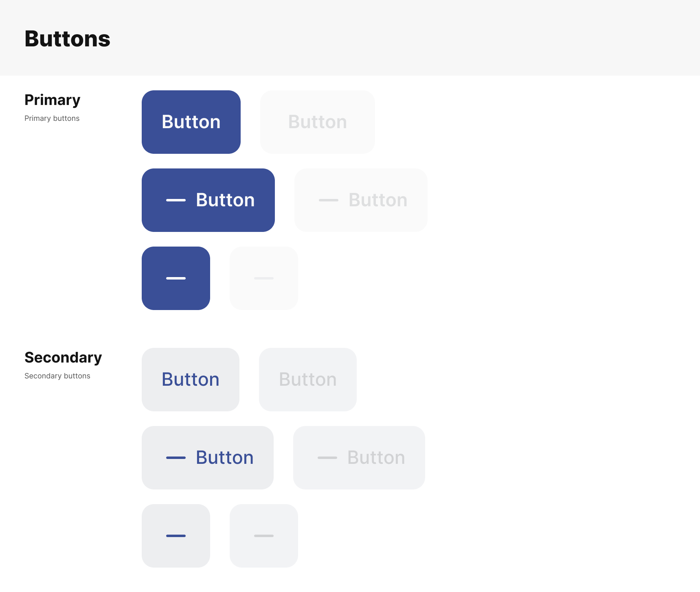The height and width of the screenshot is (592, 700).
Task: Click the disabled primary text-only Button
Action: (x=318, y=122)
